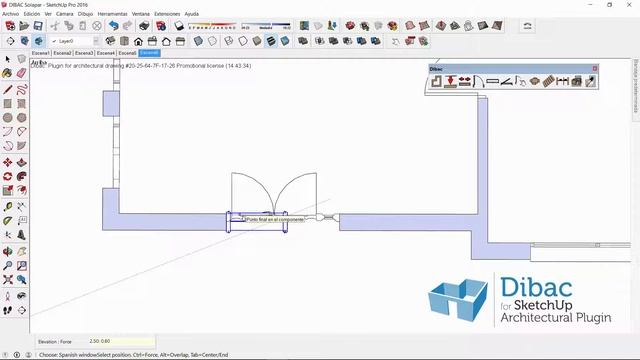
Task: Select the Orbit tool
Action: [x=7, y=251]
